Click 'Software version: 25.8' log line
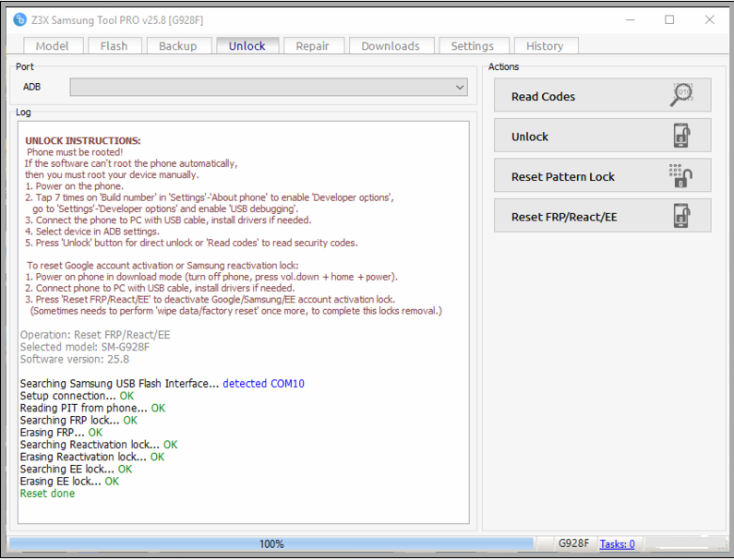Image resolution: width=734 pixels, height=560 pixels. coord(75,359)
